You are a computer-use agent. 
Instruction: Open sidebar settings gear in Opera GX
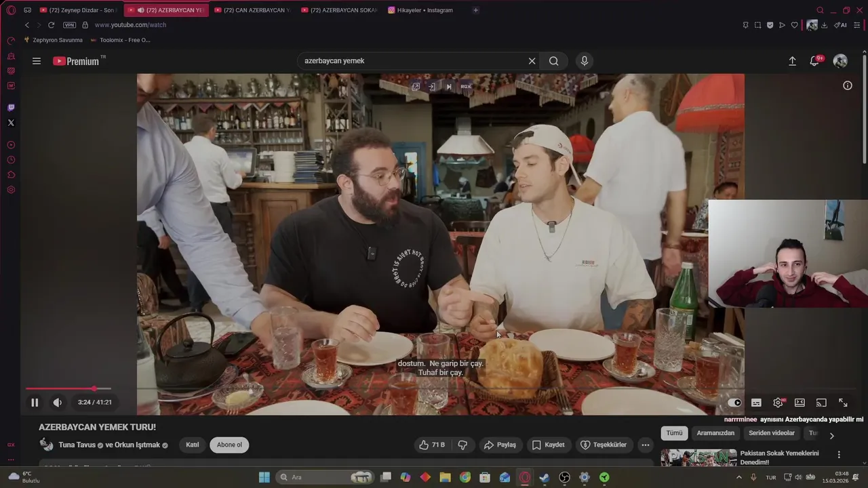coord(11,190)
